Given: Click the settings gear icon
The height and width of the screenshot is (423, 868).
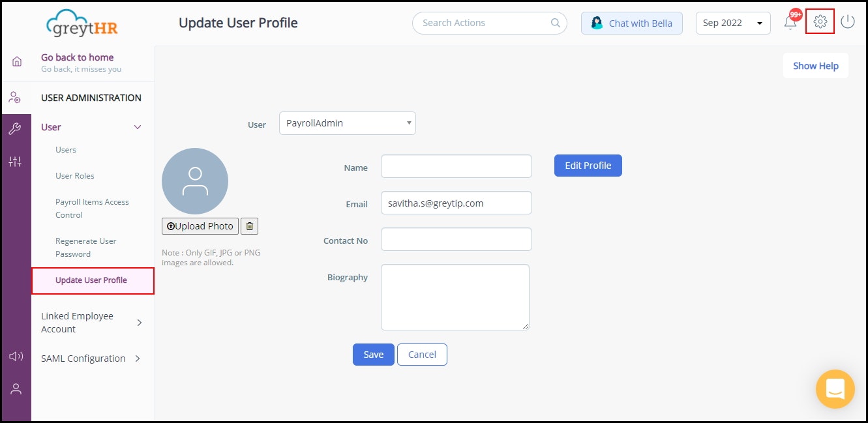Looking at the screenshot, I should (820, 22).
